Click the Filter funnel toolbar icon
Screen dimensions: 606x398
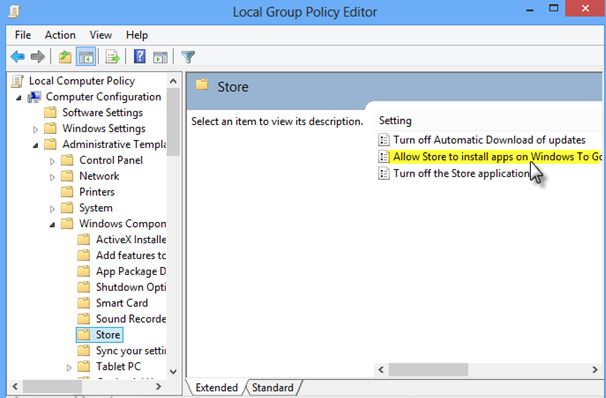[x=188, y=57]
